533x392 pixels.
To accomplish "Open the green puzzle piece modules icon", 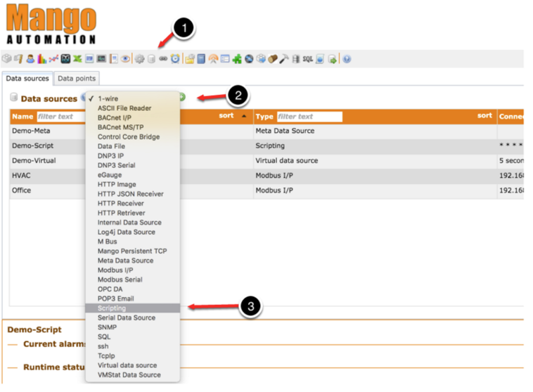I will [237, 59].
